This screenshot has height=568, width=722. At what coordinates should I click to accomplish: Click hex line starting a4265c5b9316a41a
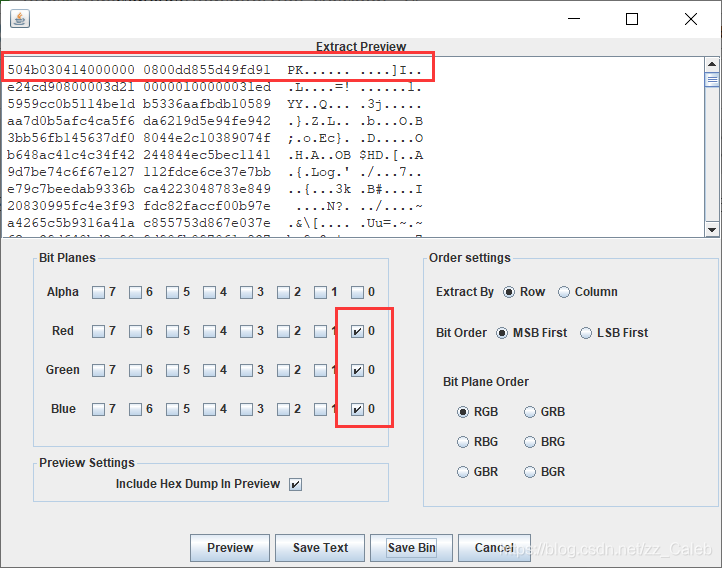click(215, 223)
